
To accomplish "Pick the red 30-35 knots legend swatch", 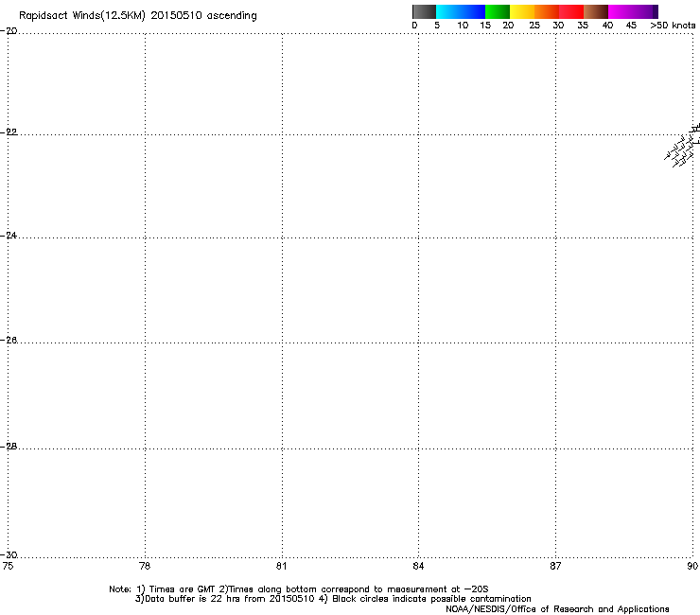I will coord(571,11).
